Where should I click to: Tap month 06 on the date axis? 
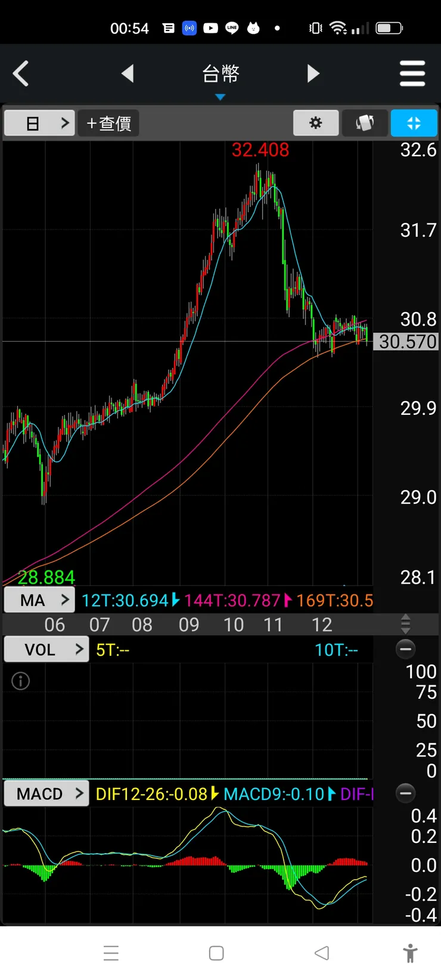55,625
